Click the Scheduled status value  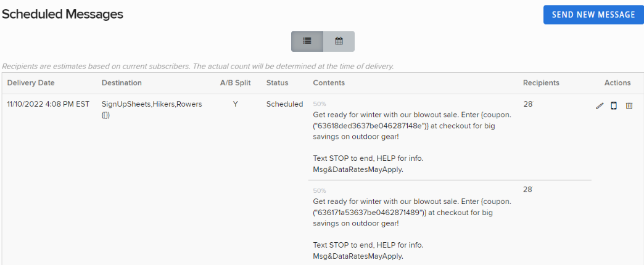tap(284, 104)
